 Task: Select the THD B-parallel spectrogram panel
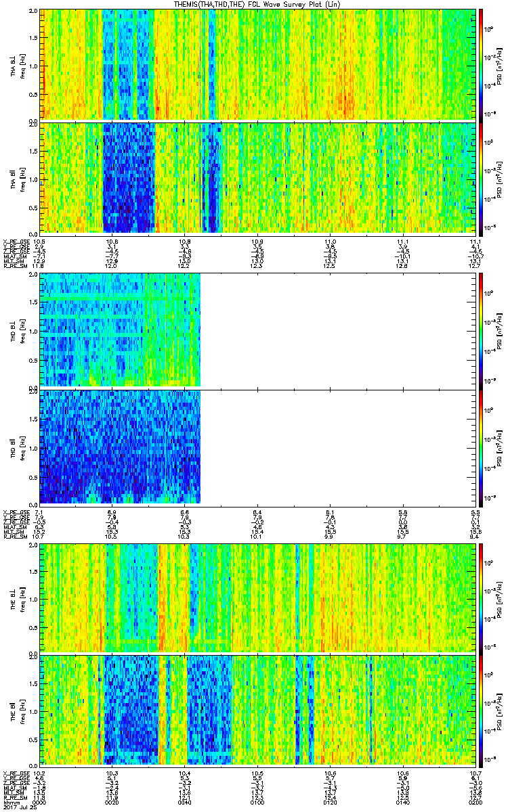tap(257, 447)
